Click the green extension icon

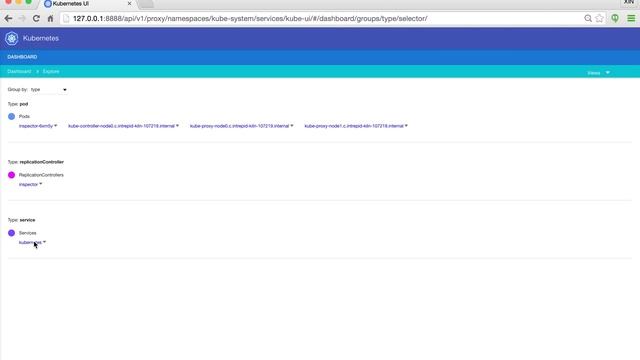click(x=615, y=18)
